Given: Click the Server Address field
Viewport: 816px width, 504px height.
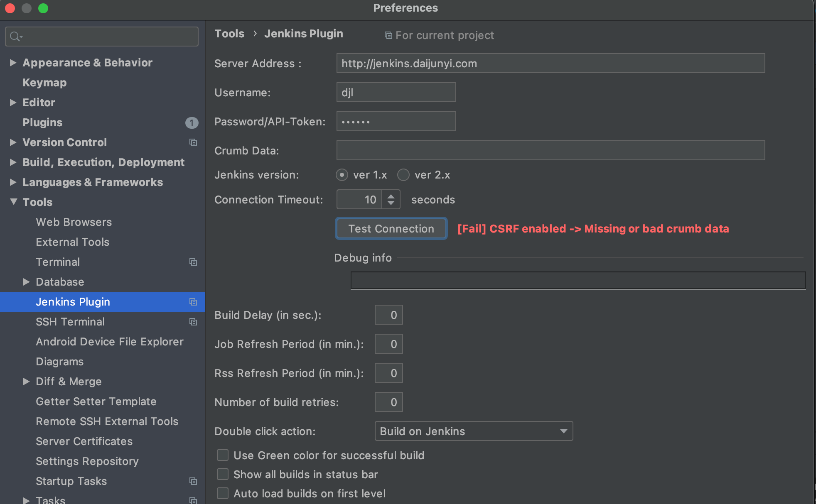Looking at the screenshot, I should 551,63.
